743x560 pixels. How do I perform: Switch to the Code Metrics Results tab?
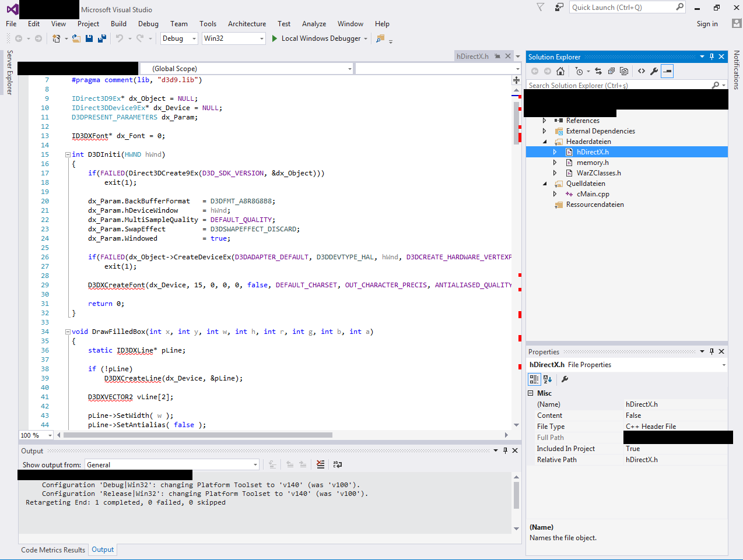point(53,550)
